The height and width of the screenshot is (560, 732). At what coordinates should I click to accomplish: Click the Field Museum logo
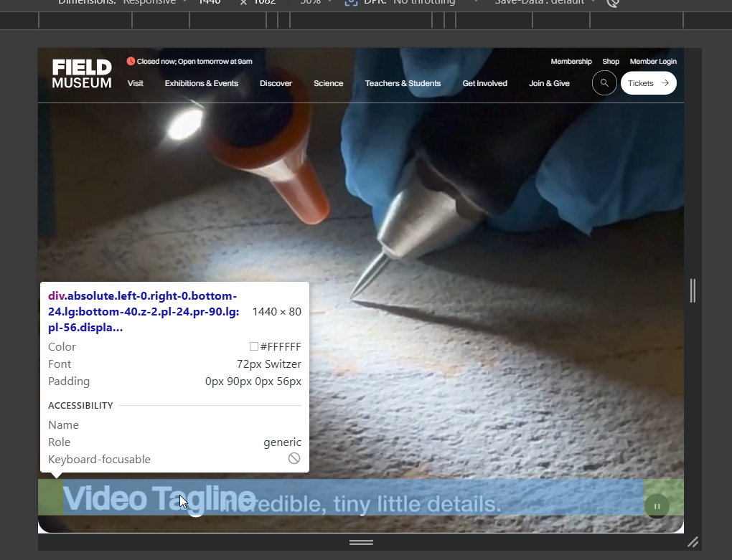click(82, 74)
